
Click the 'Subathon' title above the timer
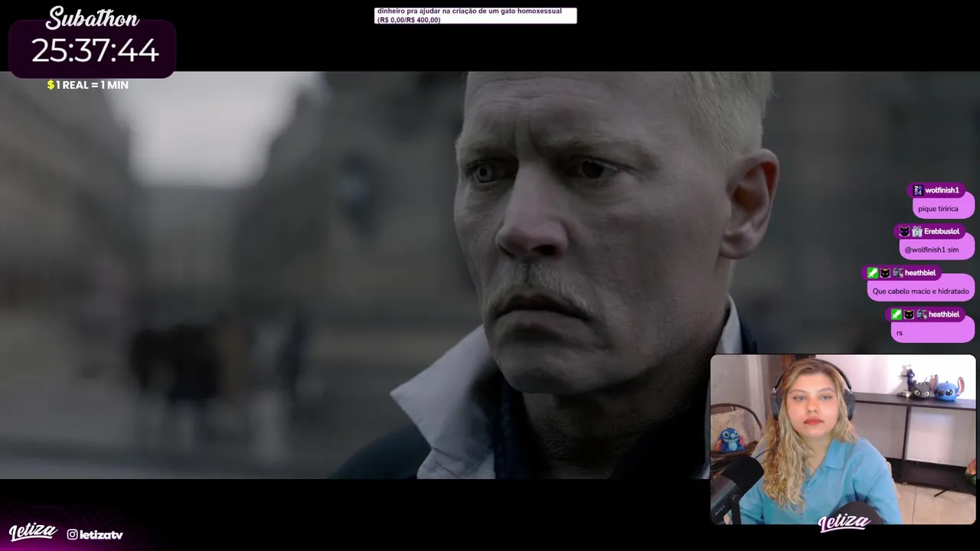tap(93, 18)
